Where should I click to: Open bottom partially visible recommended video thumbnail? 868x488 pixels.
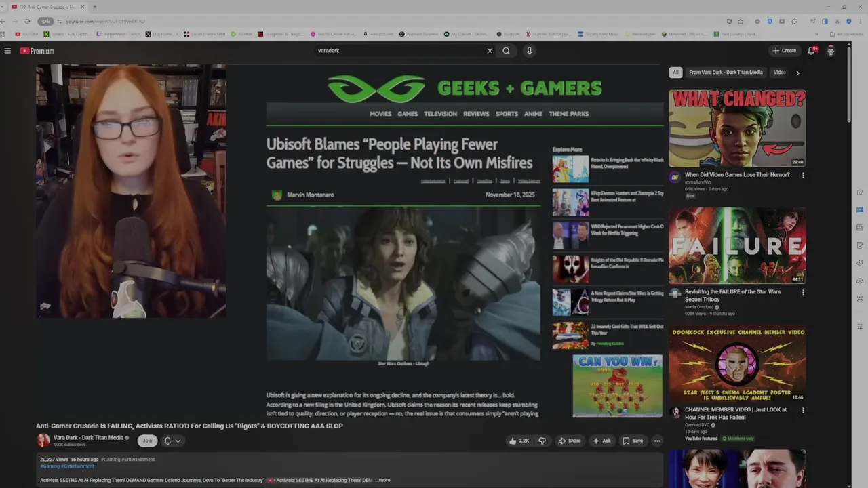(x=737, y=468)
